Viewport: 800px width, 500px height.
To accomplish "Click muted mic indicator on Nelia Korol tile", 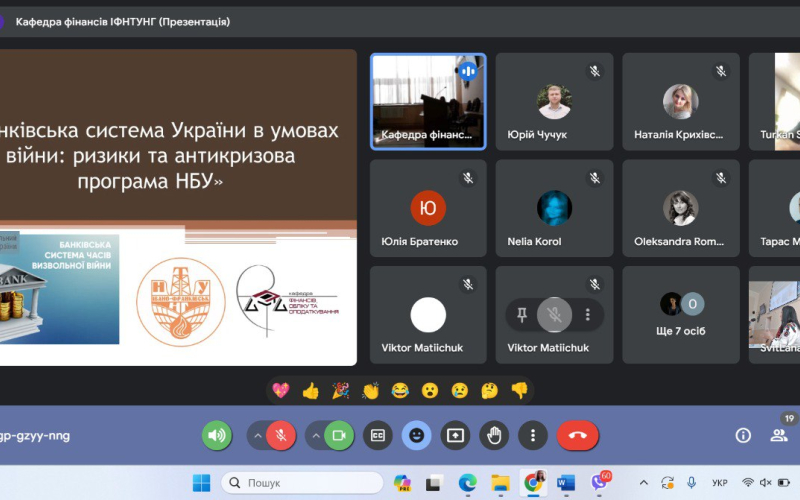I will (x=594, y=178).
